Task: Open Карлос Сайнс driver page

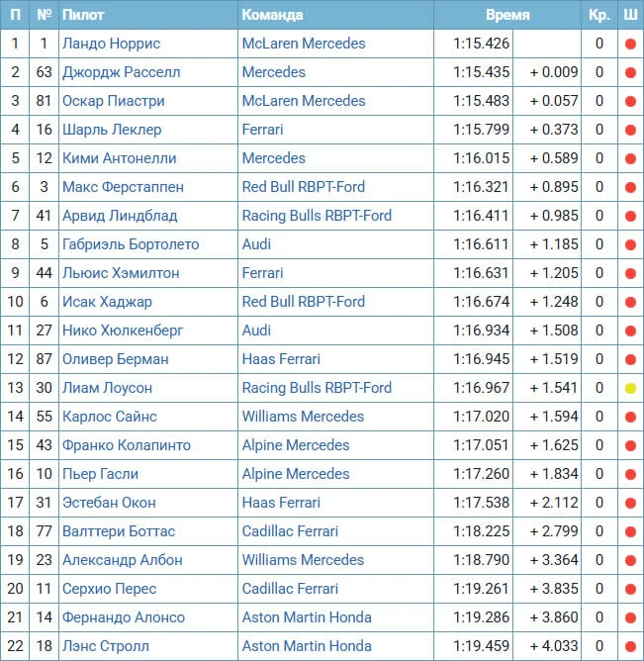Action: coord(110,416)
